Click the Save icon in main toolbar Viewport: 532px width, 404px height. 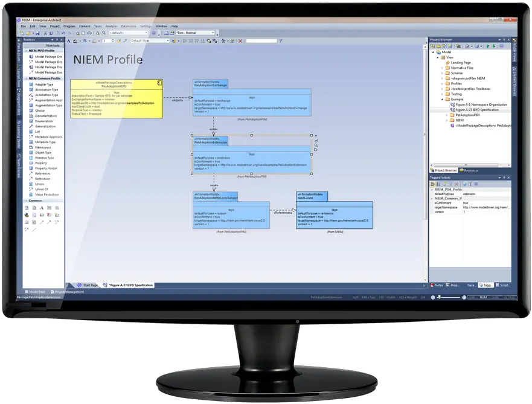[x=37, y=33]
